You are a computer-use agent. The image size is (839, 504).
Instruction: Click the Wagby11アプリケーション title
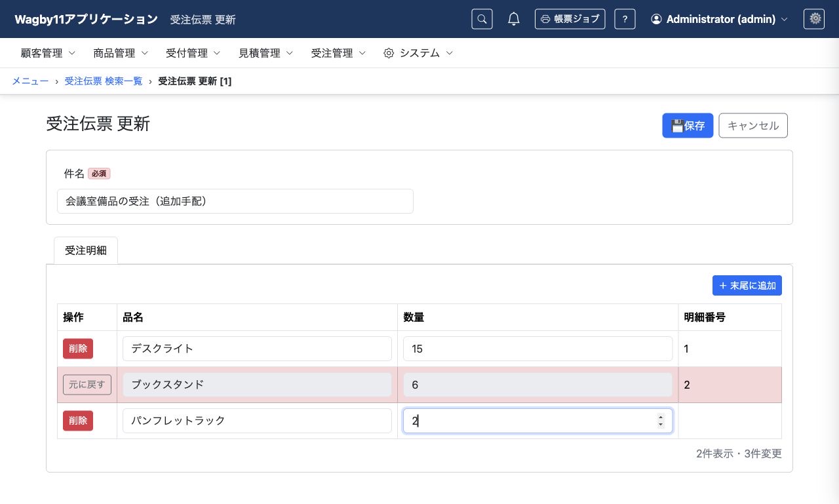click(x=86, y=19)
